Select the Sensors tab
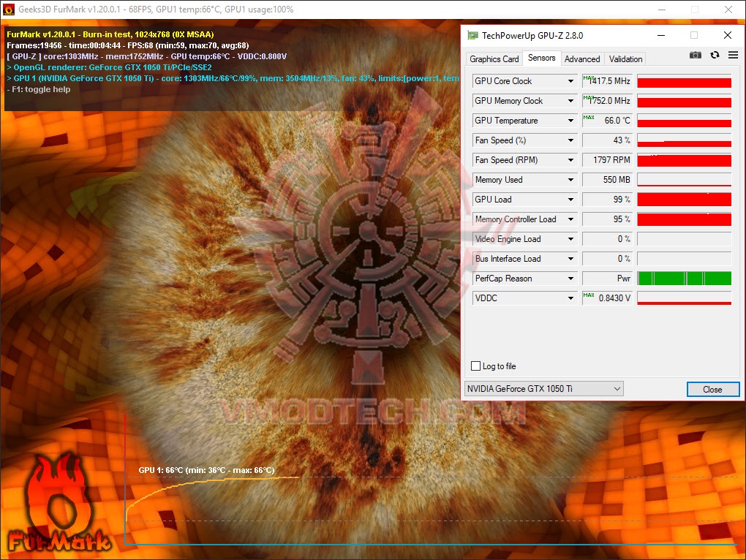Image resolution: width=746 pixels, height=560 pixels. 541,58
